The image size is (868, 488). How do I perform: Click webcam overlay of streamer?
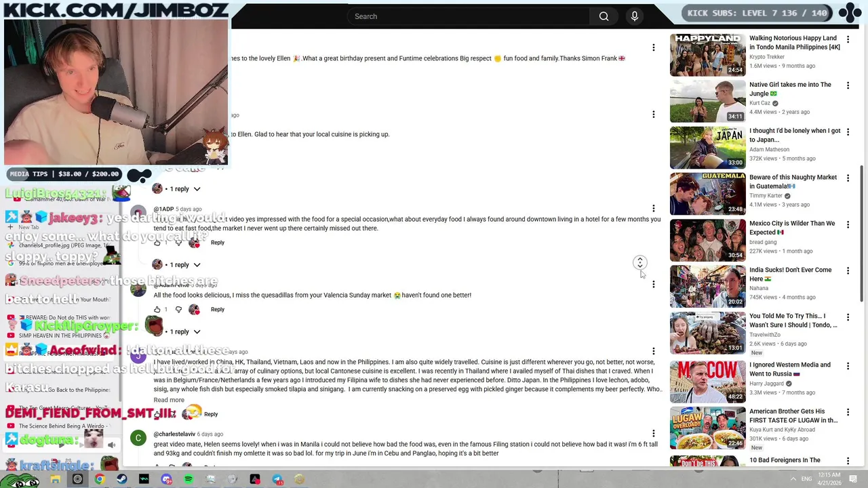pos(116,92)
